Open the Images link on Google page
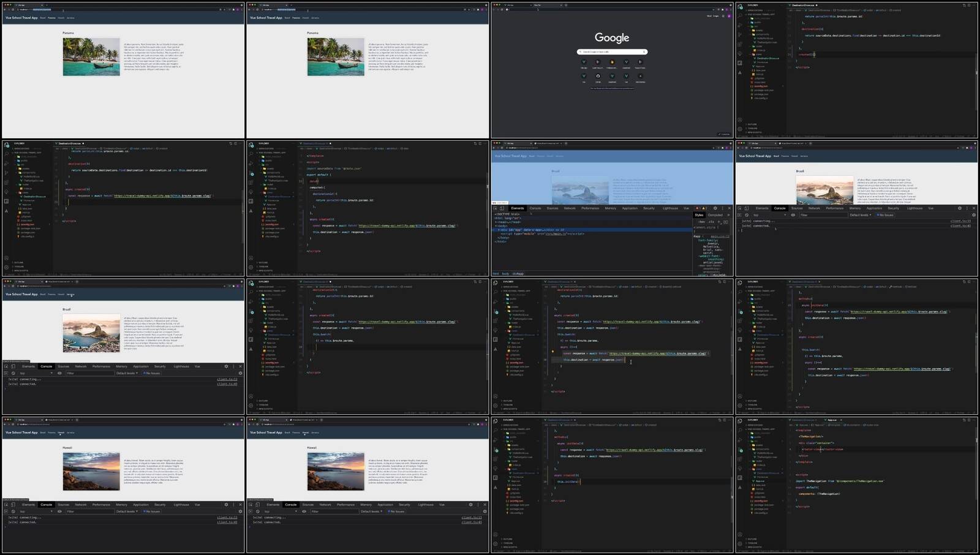 [716, 16]
